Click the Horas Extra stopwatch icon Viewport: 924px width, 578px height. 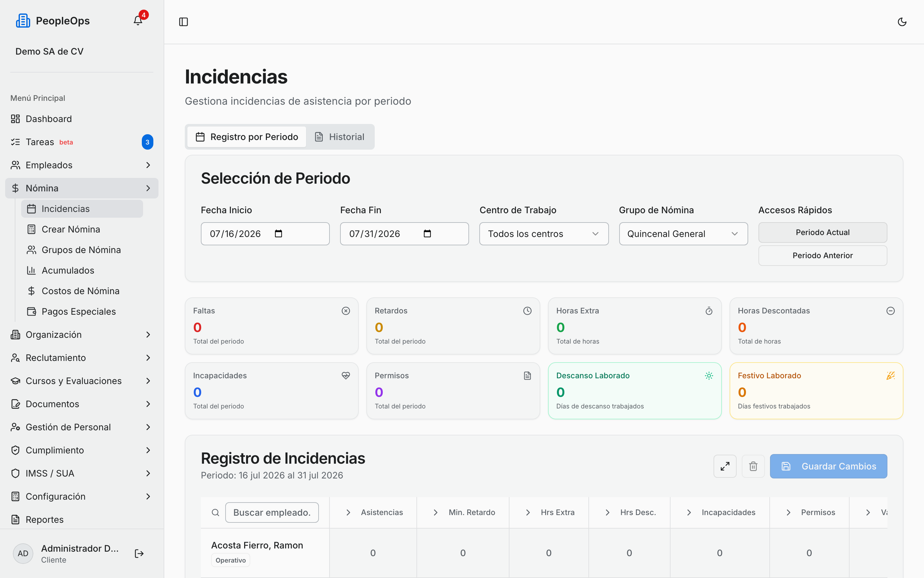[x=709, y=311]
